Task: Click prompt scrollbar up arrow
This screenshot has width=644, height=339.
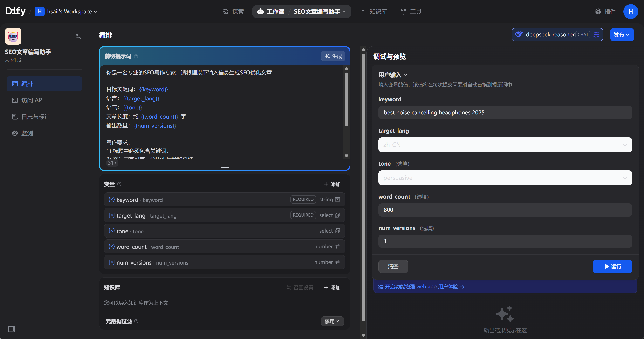Action: click(347, 68)
